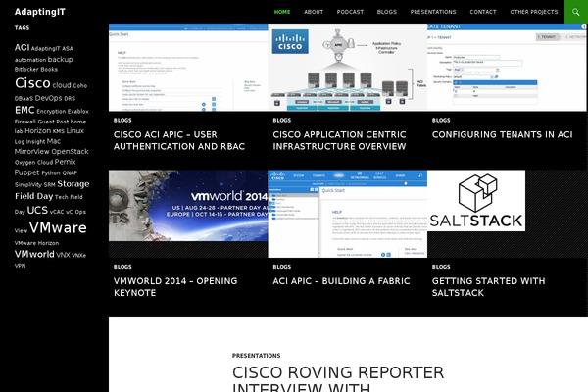Select the automation tag
The width and height of the screenshot is (588, 392).
coord(30,60)
